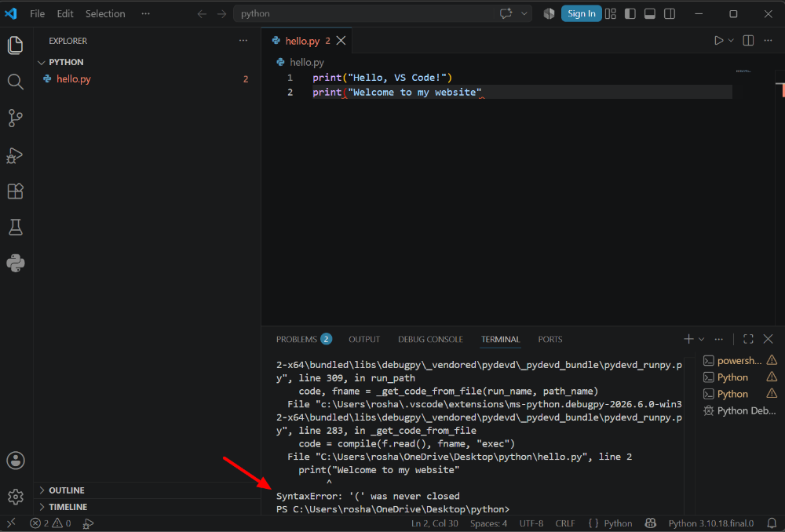Open the Selection menu
785x532 pixels.
(105, 13)
